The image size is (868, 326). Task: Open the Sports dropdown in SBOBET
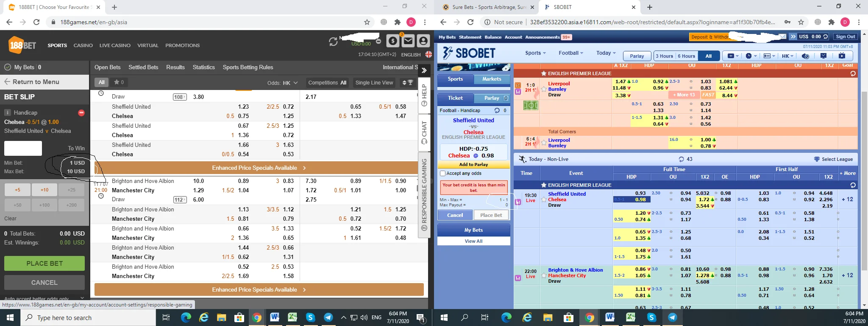tap(535, 53)
